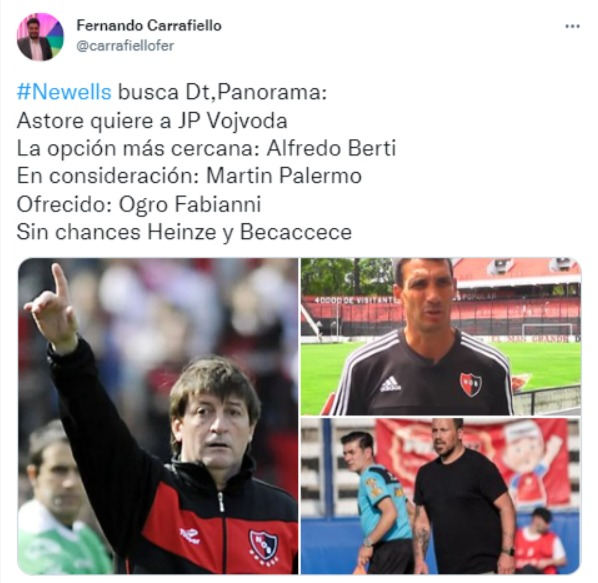Screen dimensions: 598x583
Task: Open the bottom-right photo with black shirt coach
Action: click(441, 496)
